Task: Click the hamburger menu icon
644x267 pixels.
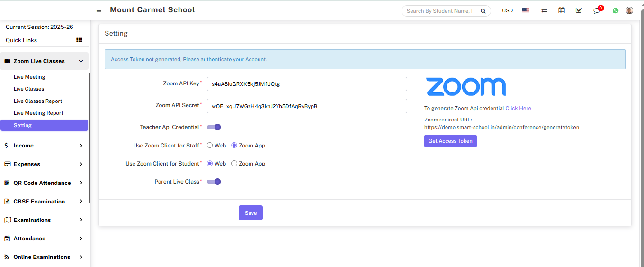Action: pos(98,10)
